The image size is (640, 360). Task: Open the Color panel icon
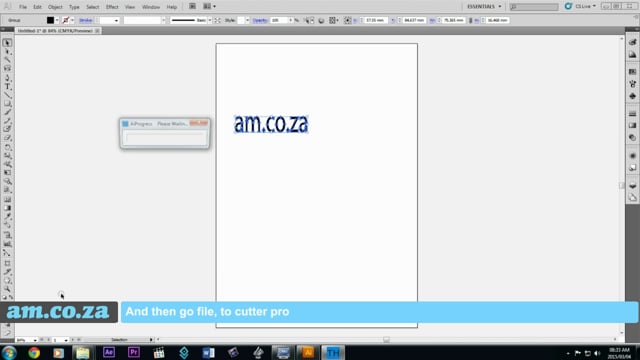pos(632,42)
